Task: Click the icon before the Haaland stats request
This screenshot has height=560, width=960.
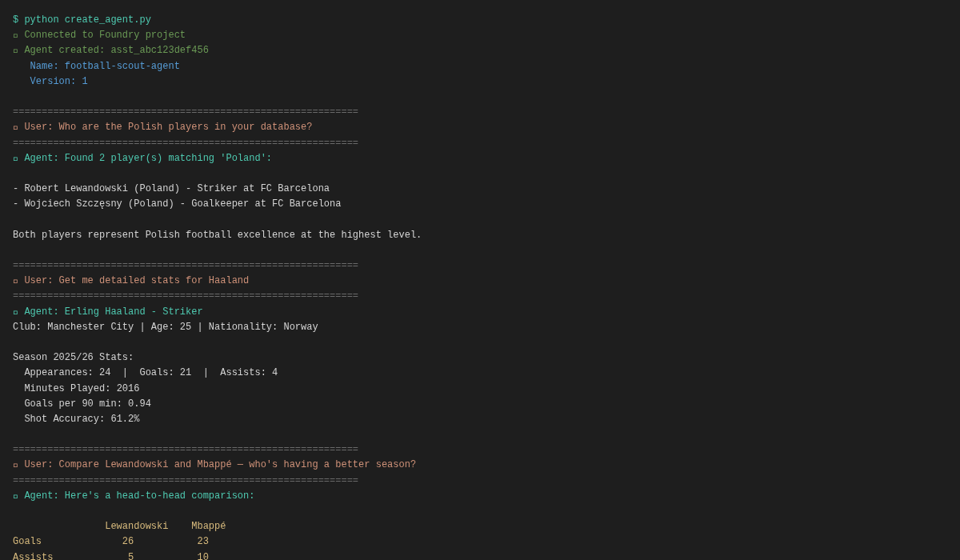Action: click(15, 282)
